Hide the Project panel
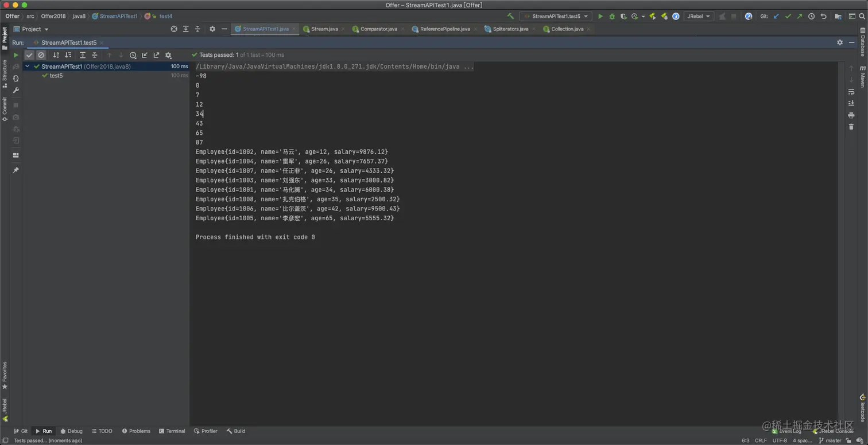Screen dimensions: 868x445 [224, 29]
